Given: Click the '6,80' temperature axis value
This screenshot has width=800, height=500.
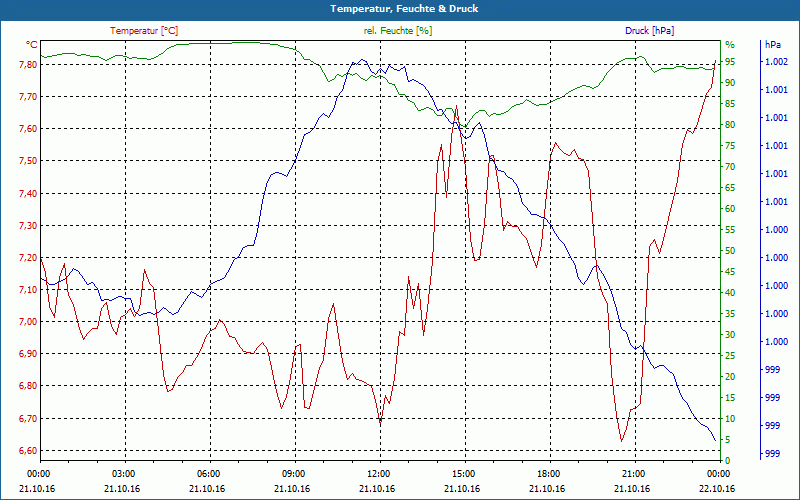Looking at the screenshot, I should click(x=29, y=386).
